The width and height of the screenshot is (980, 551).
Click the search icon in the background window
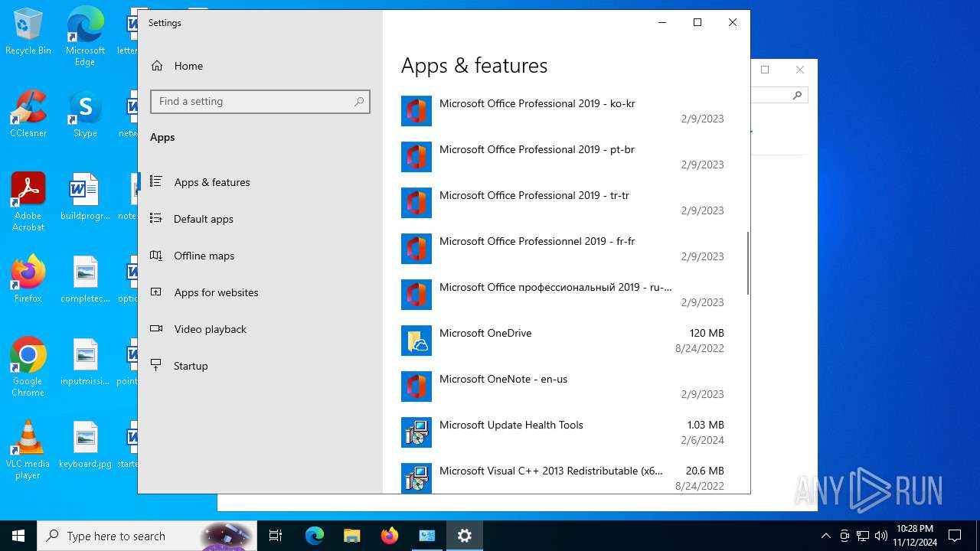click(797, 96)
